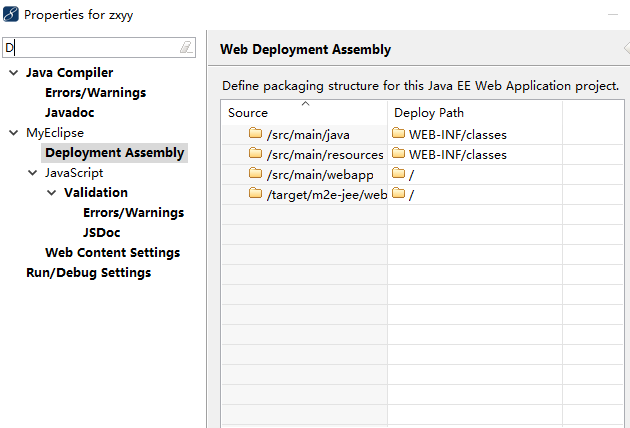The image size is (630, 428).
Task: Select Web Content Settings in tree
Action: click(x=112, y=252)
